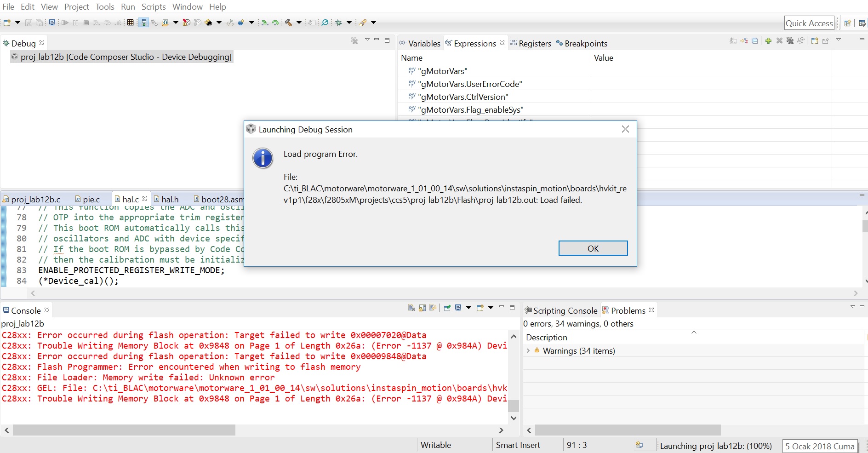Close the Launching Debug Session dialog
The width and height of the screenshot is (868, 453).
(x=625, y=129)
